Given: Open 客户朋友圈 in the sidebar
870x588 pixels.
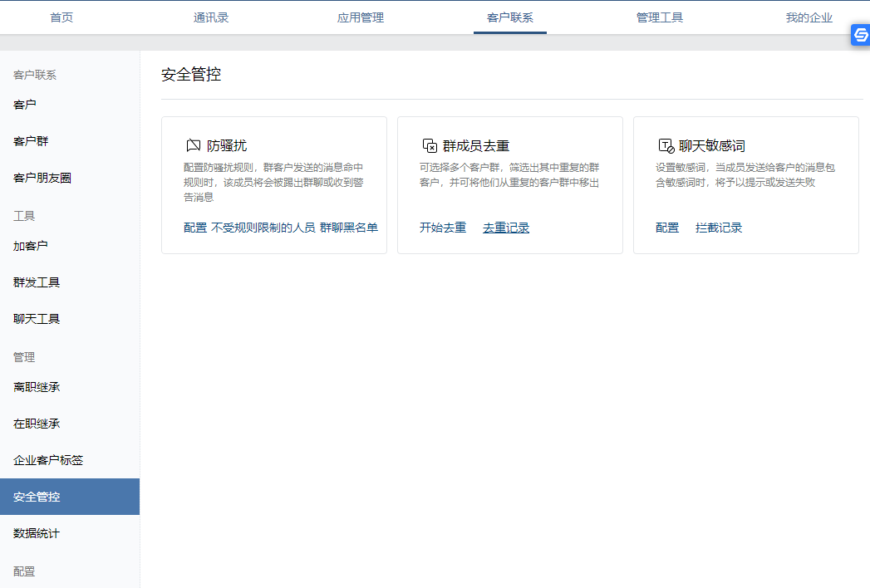Looking at the screenshot, I should (42, 178).
